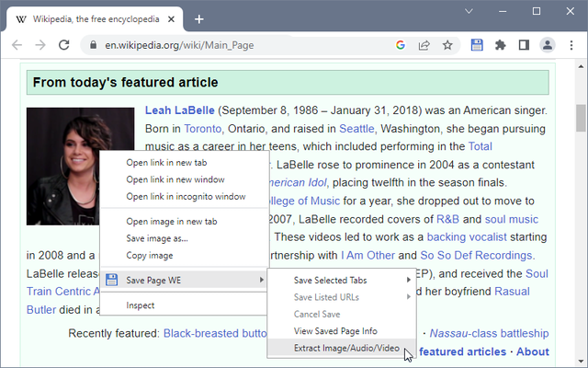Click the Wikipedia, the free encyclopedia tab
Image resolution: width=588 pixels, height=368 pixels.
pyautogui.click(x=94, y=19)
